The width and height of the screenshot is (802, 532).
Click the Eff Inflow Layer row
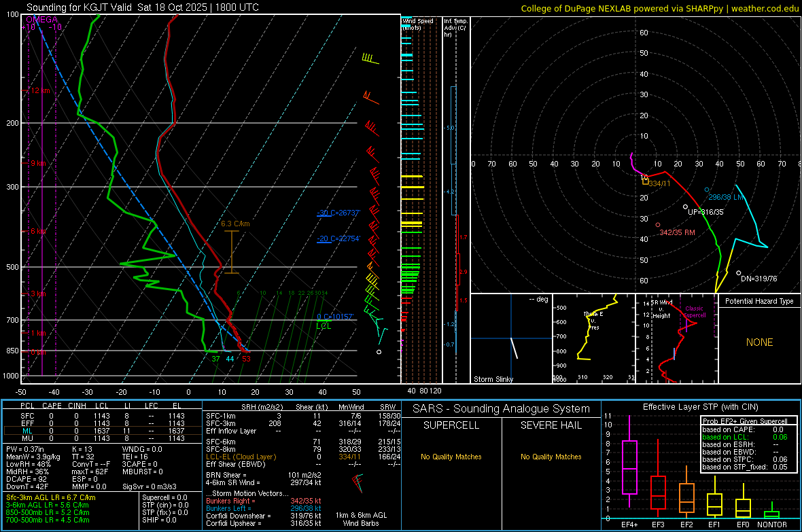tap(303, 431)
